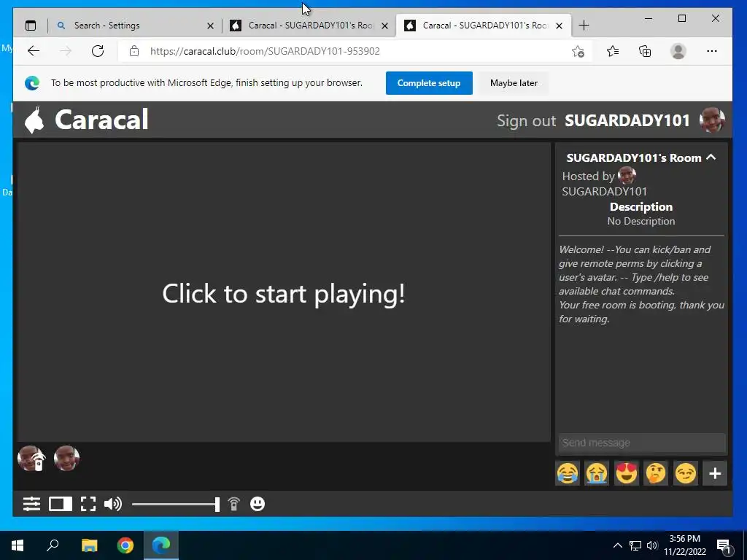This screenshot has height=560, width=747.
Task: Send the heart eyes emoji
Action: (x=627, y=473)
